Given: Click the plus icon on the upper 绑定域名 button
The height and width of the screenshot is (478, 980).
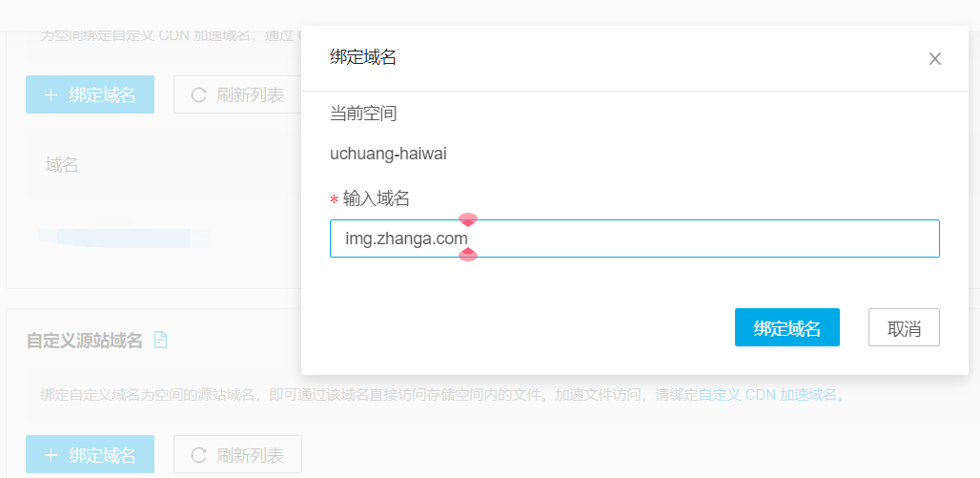Looking at the screenshot, I should pos(51,95).
